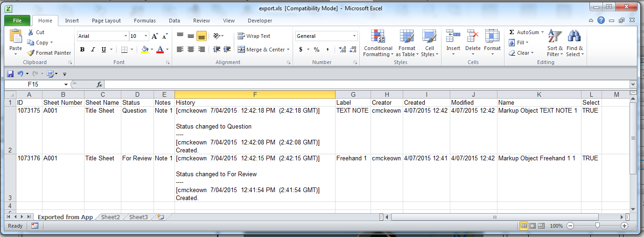Toggle Underline formatting
The image size is (644, 237).
[x=104, y=50]
